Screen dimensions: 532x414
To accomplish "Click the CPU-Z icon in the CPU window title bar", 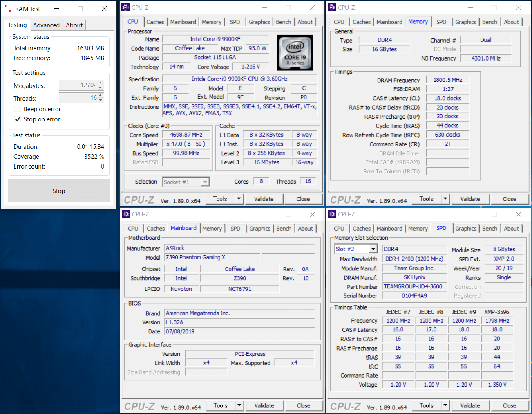I will point(125,8).
